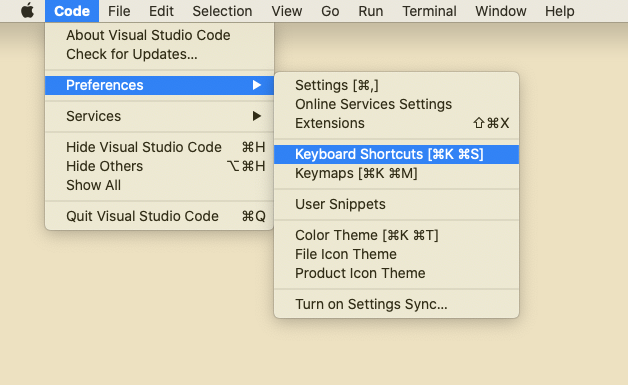The image size is (628, 385).
Task: Open the Terminal menu
Action: coord(429,11)
